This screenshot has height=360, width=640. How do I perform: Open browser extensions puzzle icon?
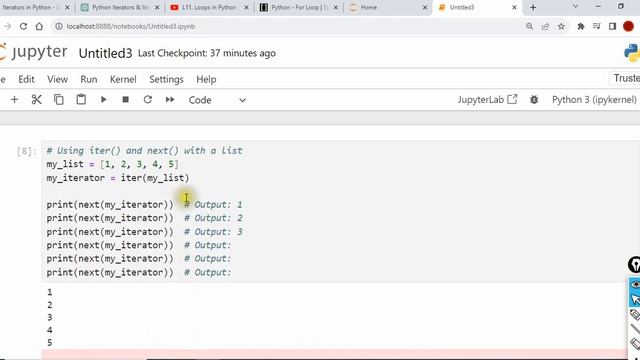click(581, 26)
